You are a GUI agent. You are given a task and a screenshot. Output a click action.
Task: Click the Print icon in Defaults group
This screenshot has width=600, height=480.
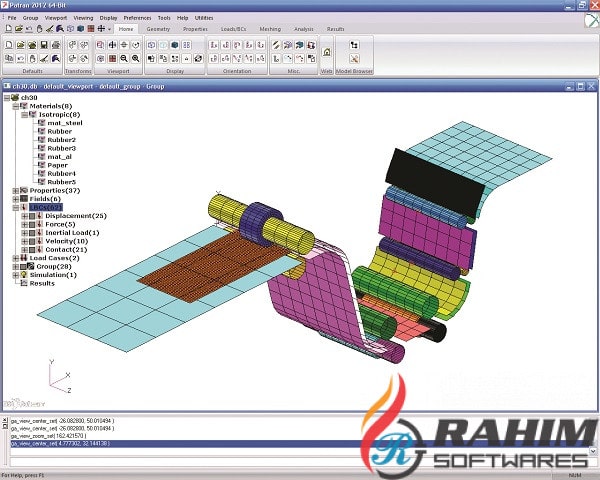click(56, 45)
